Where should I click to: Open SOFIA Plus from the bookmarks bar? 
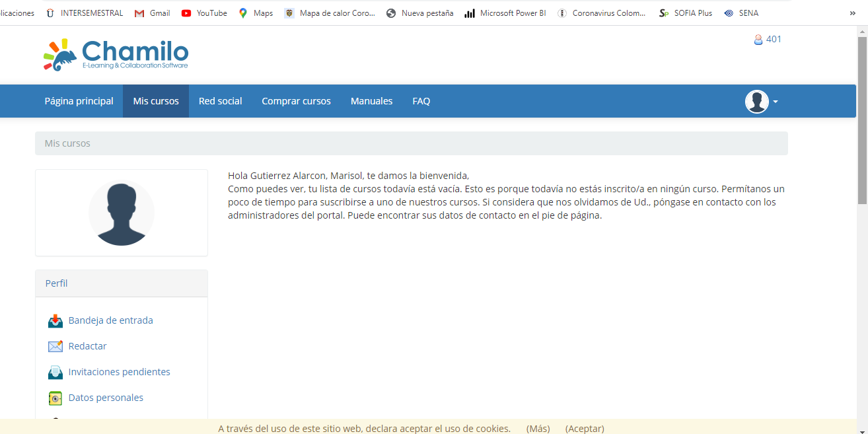pyautogui.click(x=685, y=13)
